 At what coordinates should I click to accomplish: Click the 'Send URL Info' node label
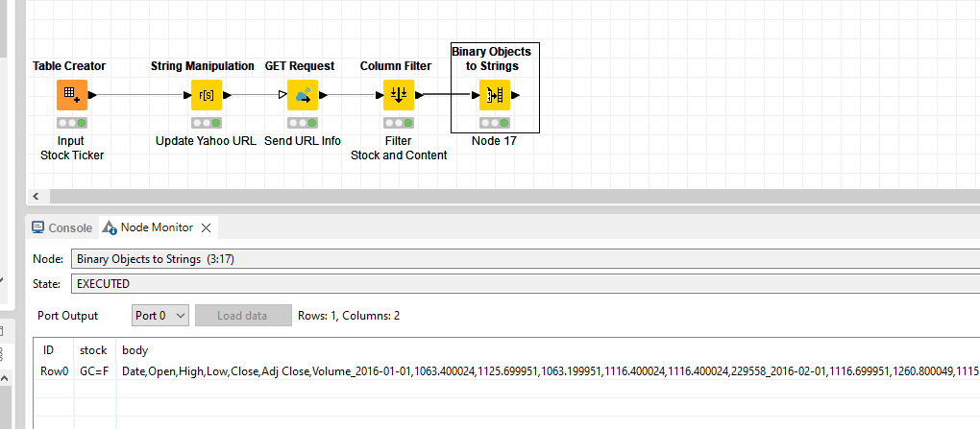(x=303, y=141)
